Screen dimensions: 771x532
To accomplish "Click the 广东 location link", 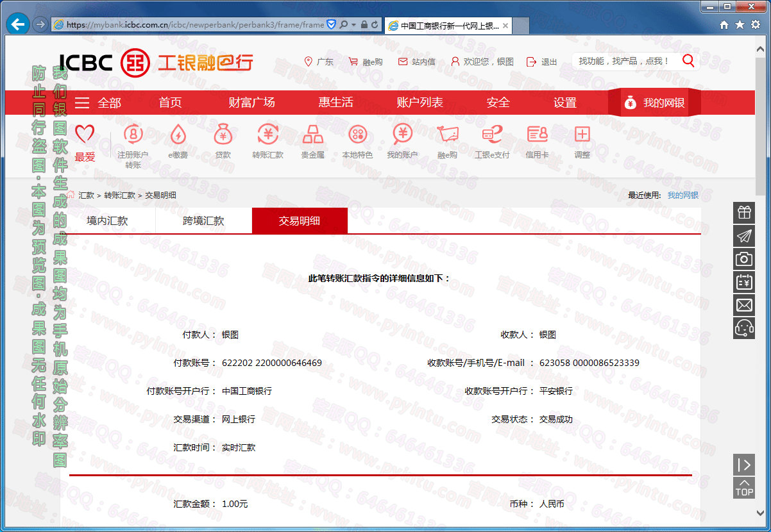I will pyautogui.click(x=319, y=62).
